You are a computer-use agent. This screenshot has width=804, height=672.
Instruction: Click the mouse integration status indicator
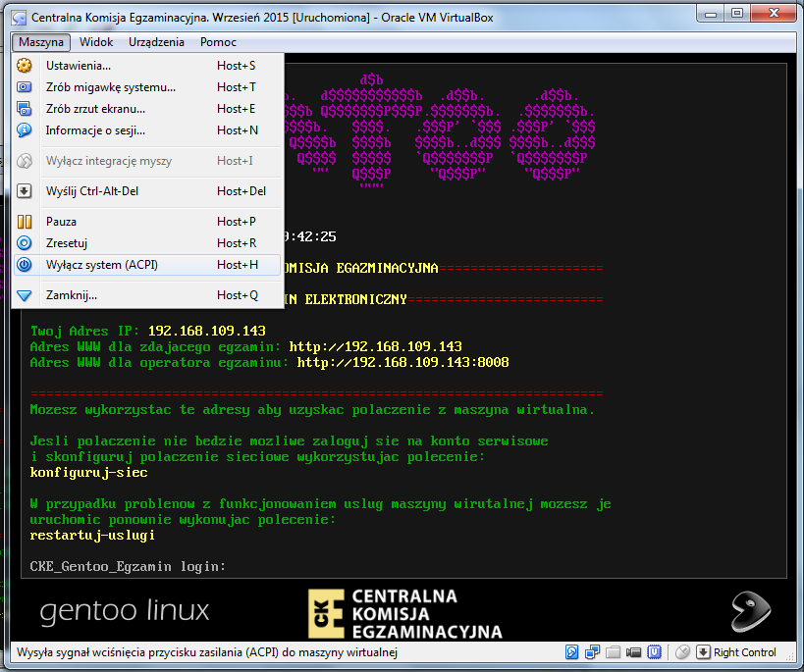coord(683,652)
